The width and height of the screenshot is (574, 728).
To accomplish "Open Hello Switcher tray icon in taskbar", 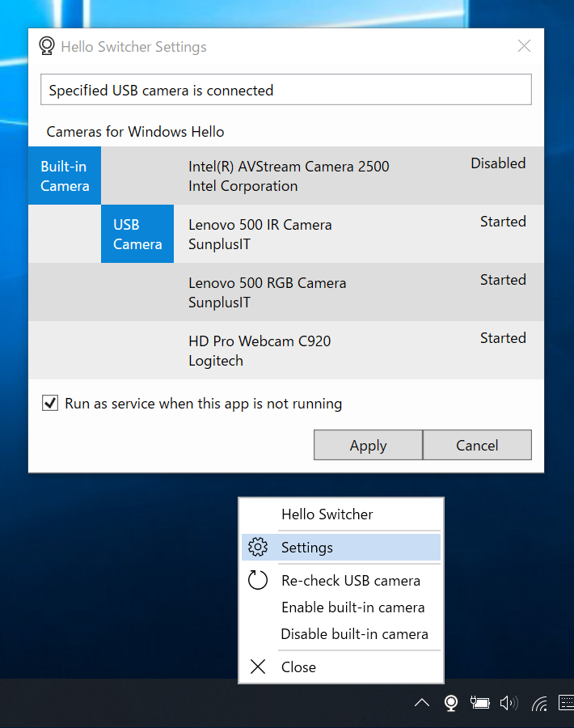I will click(450, 703).
